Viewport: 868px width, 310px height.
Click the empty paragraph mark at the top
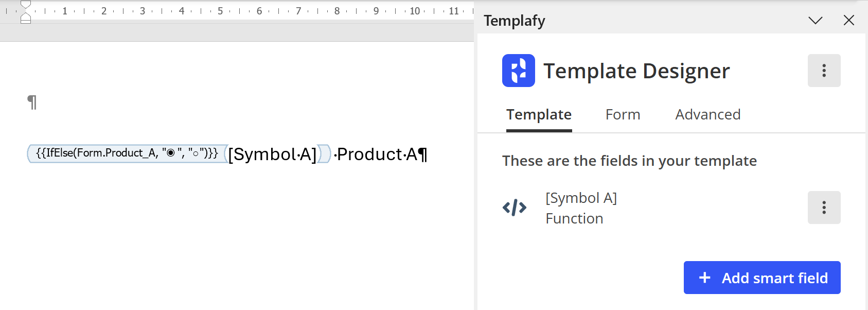(32, 102)
